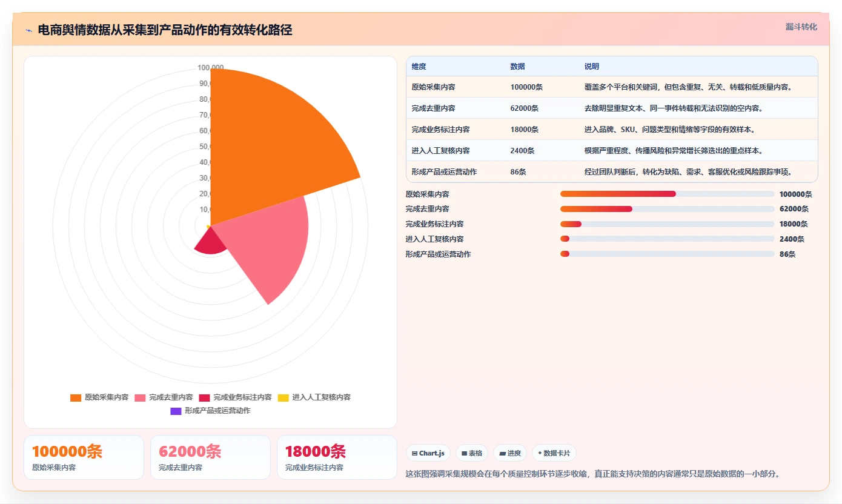Click the page title 电商舆情数据从采集到产品动作的有效转化路径
This screenshot has height=504, width=842.
165,30
